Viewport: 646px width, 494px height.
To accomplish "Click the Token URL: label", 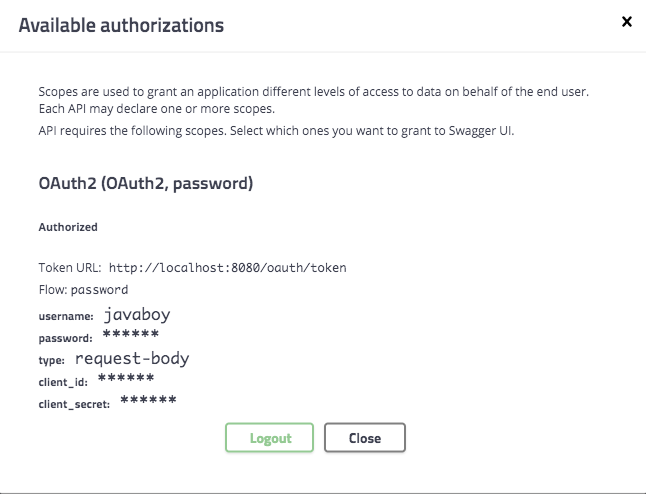I will coord(70,268).
